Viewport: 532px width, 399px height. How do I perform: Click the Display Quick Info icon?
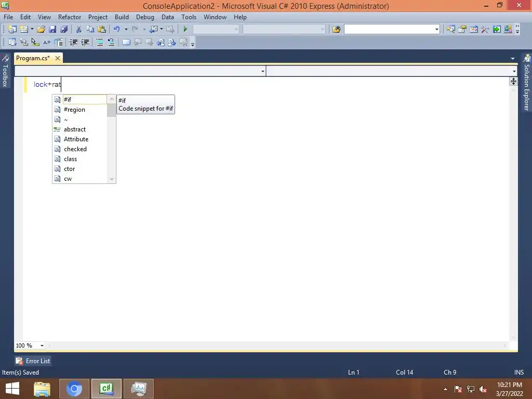point(35,42)
